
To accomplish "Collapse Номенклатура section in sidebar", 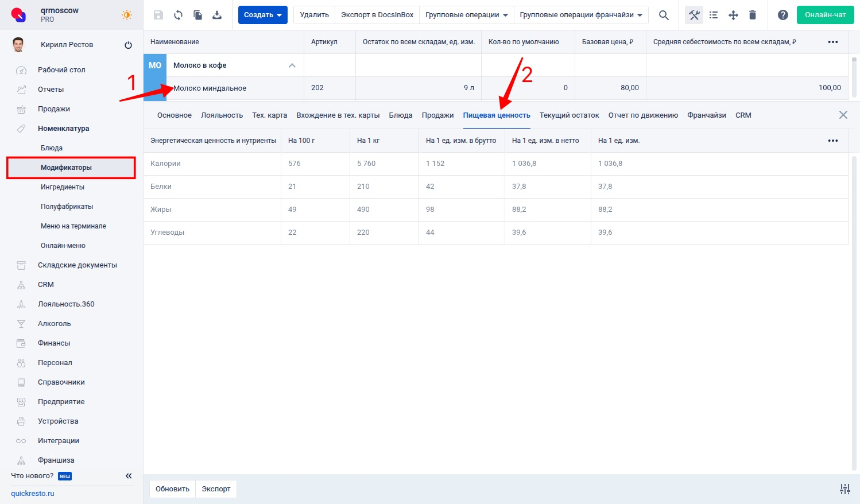I will (x=63, y=129).
